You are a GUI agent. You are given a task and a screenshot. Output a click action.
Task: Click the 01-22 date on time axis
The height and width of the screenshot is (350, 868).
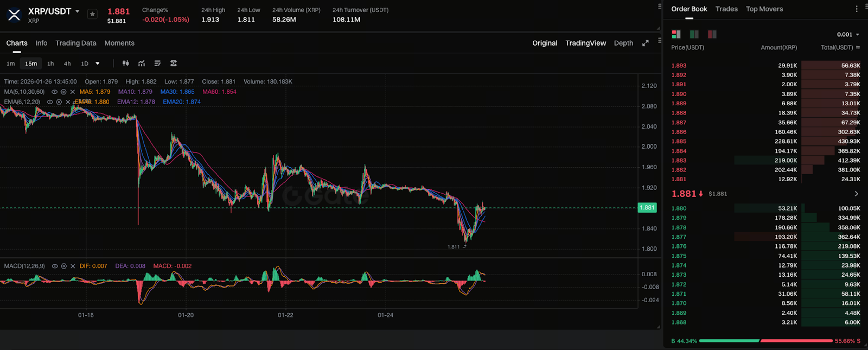(x=285, y=315)
